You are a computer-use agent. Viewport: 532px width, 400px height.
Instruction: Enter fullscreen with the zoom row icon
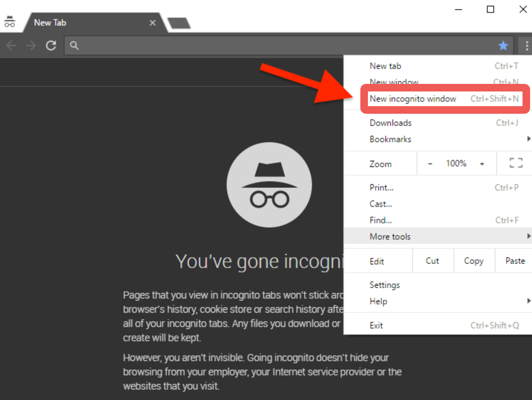(x=516, y=163)
